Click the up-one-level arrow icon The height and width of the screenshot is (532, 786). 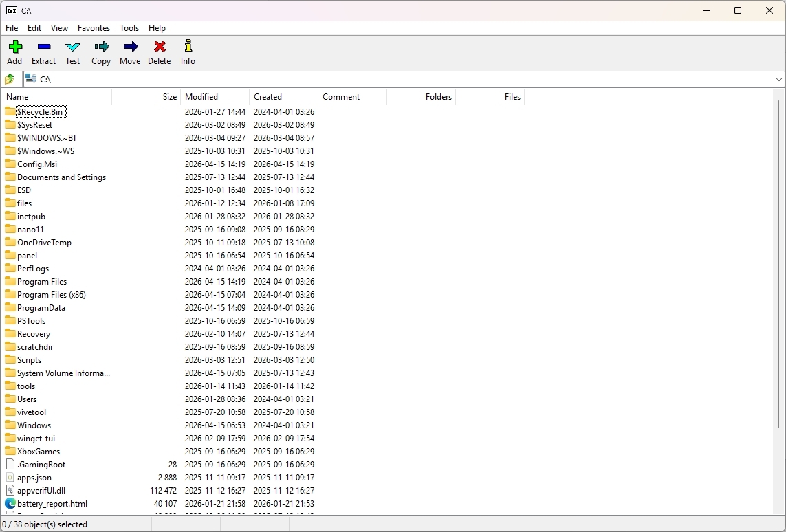coord(9,78)
